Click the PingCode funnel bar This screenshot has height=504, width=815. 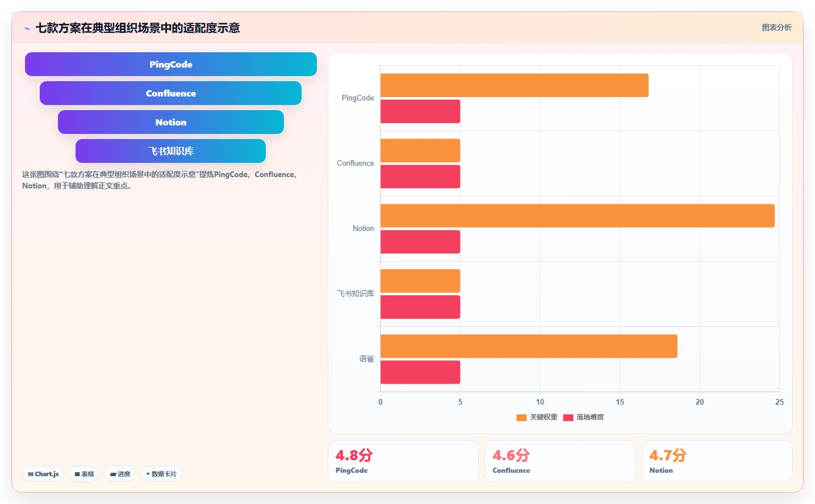coord(171,64)
